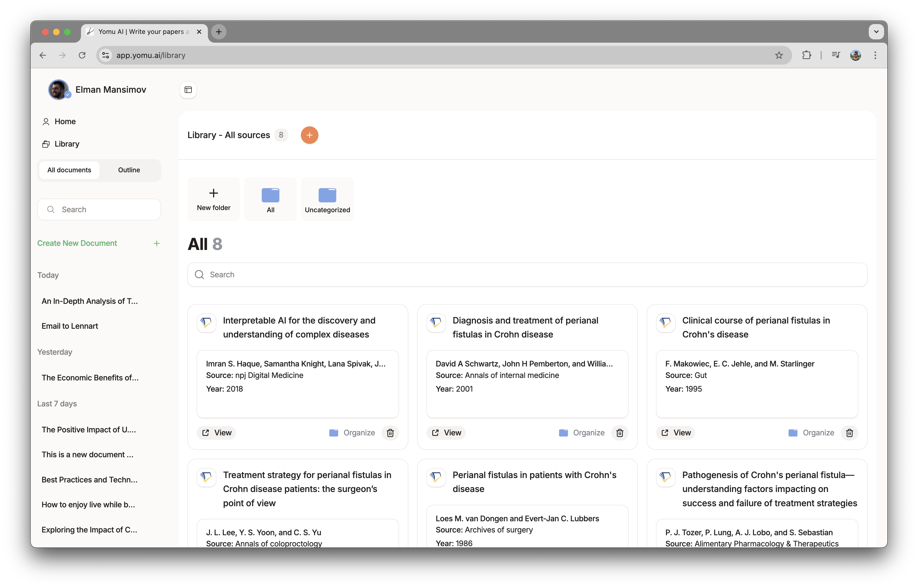Delete the Diagnosis and treatment source
The height and width of the screenshot is (588, 918).
pyautogui.click(x=620, y=433)
